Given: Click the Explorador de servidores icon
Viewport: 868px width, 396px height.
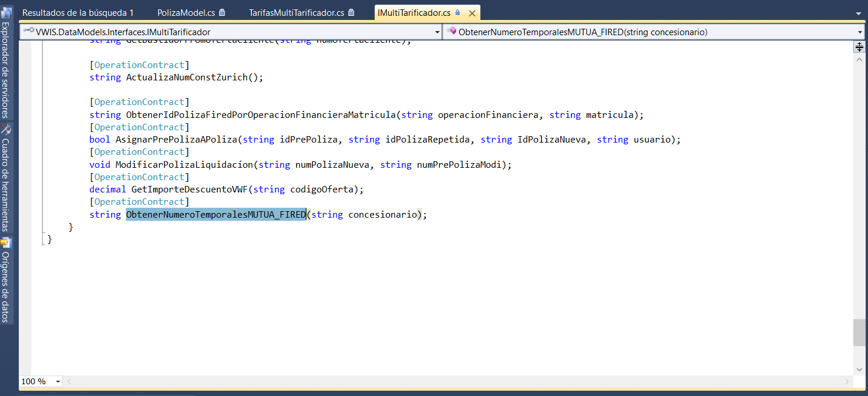Looking at the screenshot, I should [6, 12].
